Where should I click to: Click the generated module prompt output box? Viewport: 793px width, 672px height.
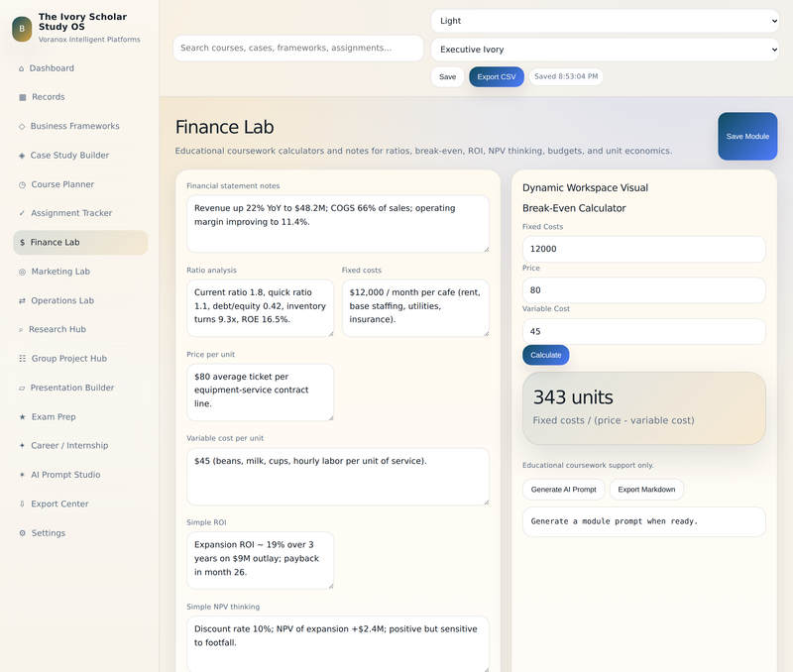[643, 521]
